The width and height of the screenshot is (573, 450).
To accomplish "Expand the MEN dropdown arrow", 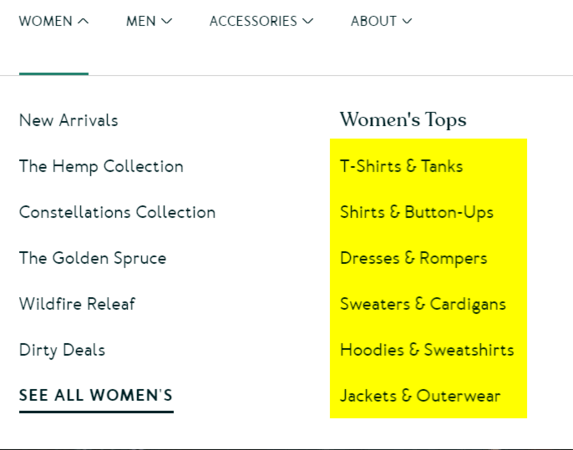I will coord(167,22).
